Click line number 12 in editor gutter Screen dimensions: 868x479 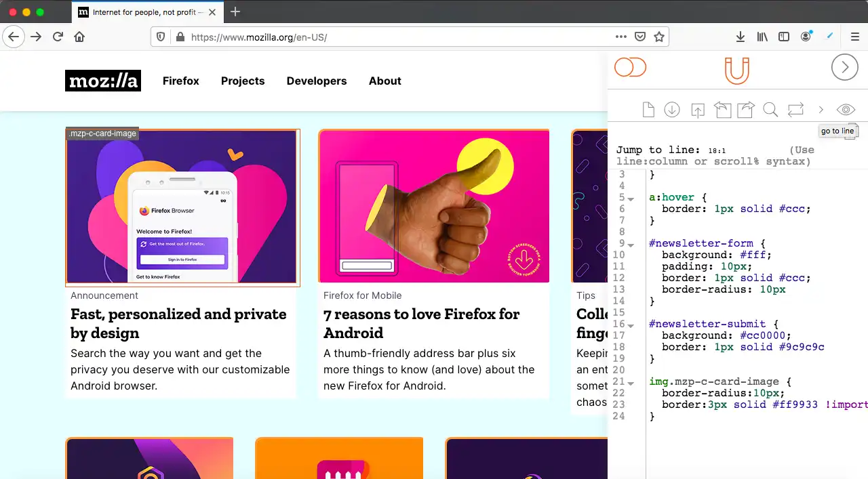pyautogui.click(x=618, y=278)
